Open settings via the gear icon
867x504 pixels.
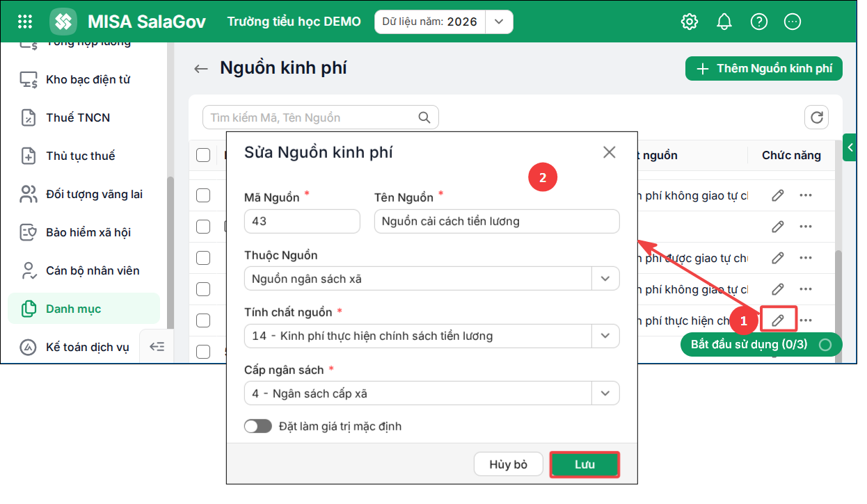point(689,22)
